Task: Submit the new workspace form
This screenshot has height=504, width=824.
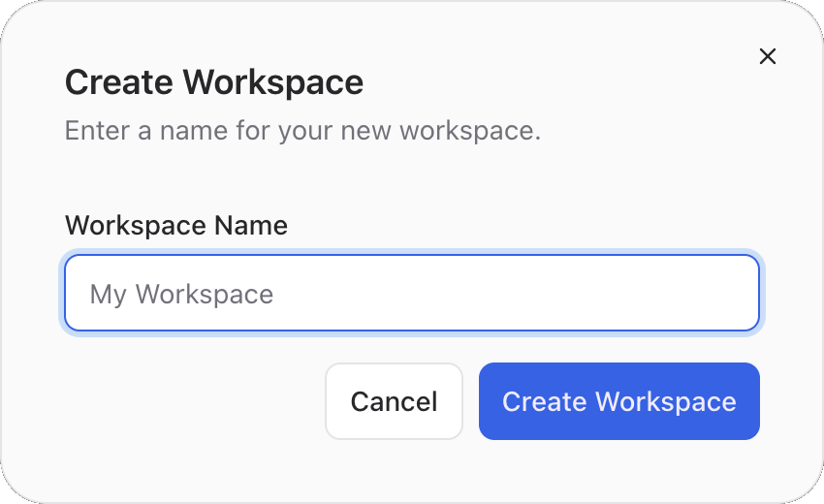Action: pyautogui.click(x=619, y=401)
